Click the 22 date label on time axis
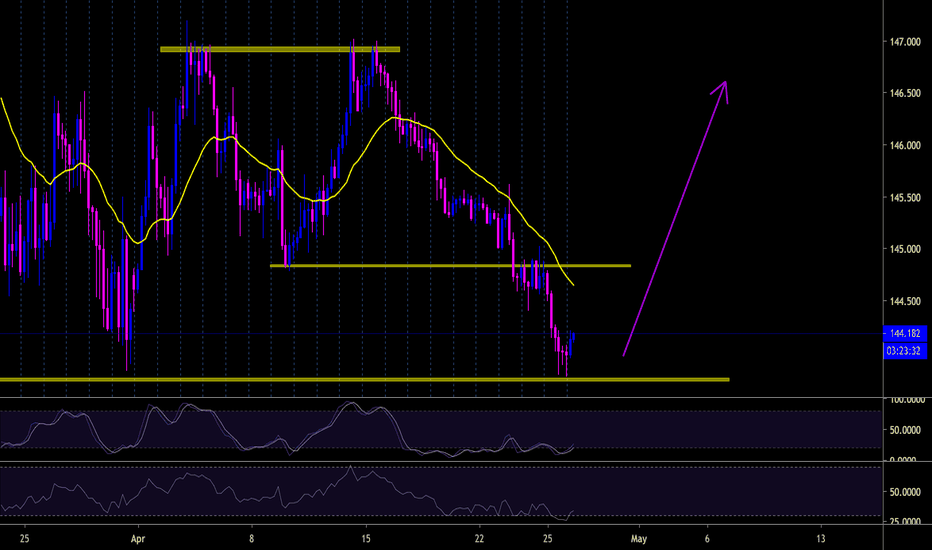Image resolution: width=932 pixels, height=550 pixels. 479,539
